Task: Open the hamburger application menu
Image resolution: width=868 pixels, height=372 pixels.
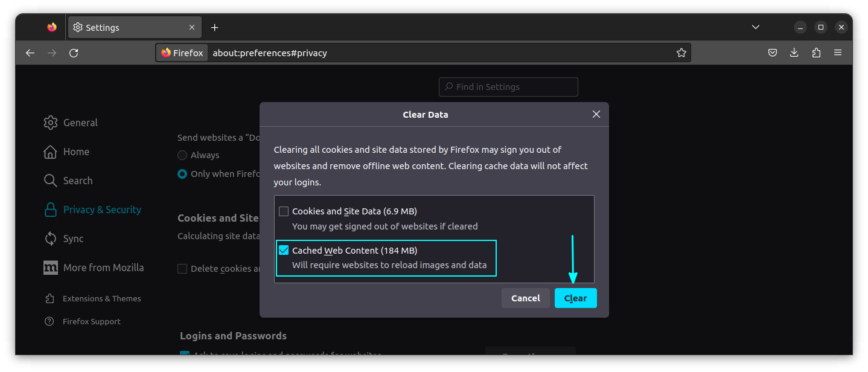Action: [838, 53]
